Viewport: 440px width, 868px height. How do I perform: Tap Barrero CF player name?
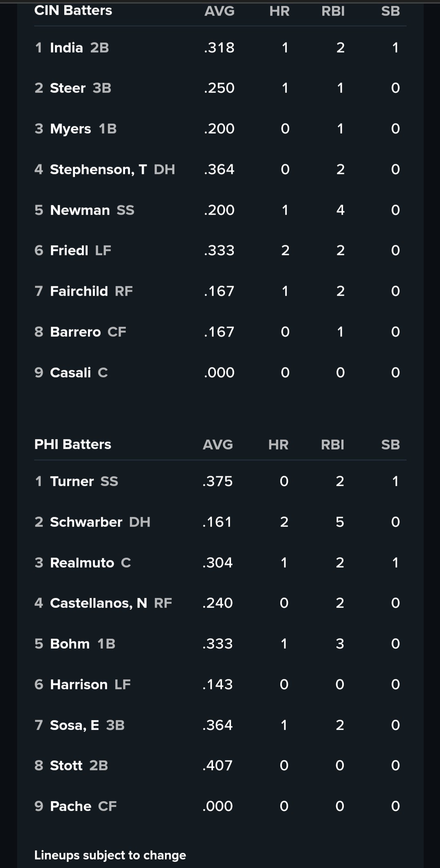pos(75,332)
